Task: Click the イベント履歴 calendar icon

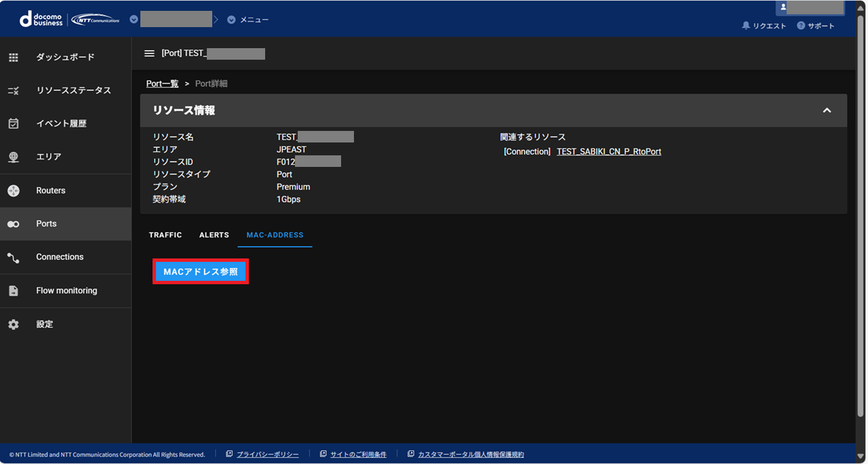Action: tap(14, 123)
